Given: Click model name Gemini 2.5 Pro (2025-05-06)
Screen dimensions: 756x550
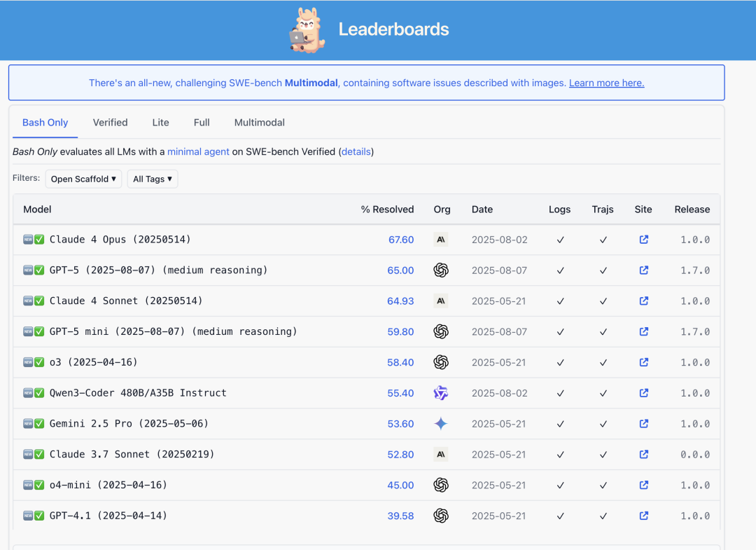Looking at the screenshot, I should tap(129, 424).
